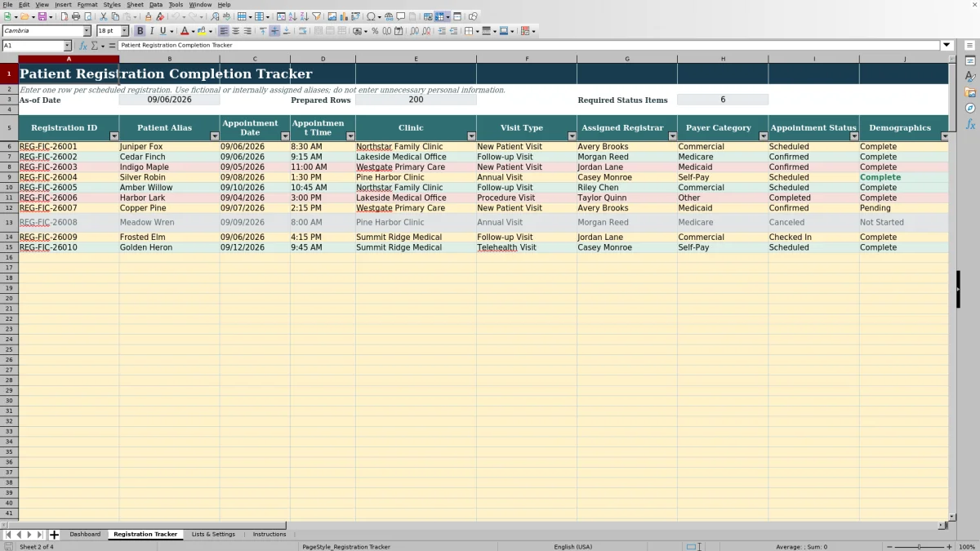Click the Wrap Text icon
Viewport: 980px width, 551px height.
(302, 31)
